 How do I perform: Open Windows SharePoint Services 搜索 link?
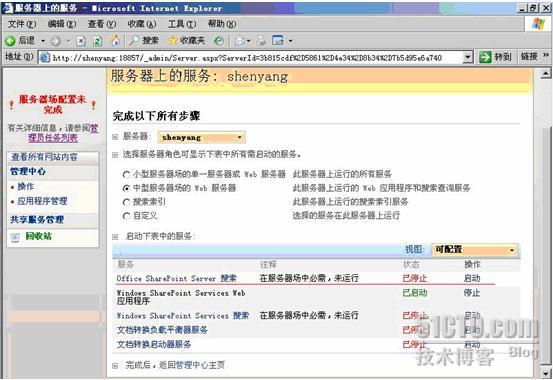click(x=183, y=315)
